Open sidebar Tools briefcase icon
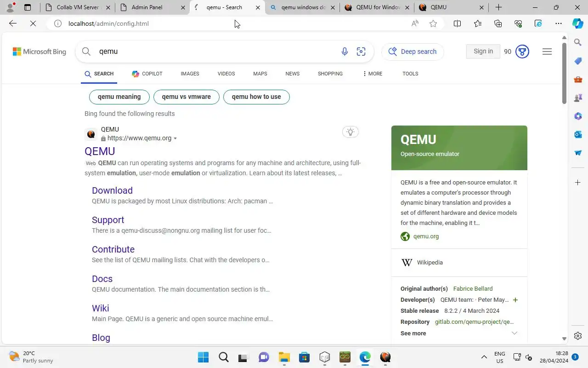This screenshot has height=368, width=588. pyautogui.click(x=578, y=79)
